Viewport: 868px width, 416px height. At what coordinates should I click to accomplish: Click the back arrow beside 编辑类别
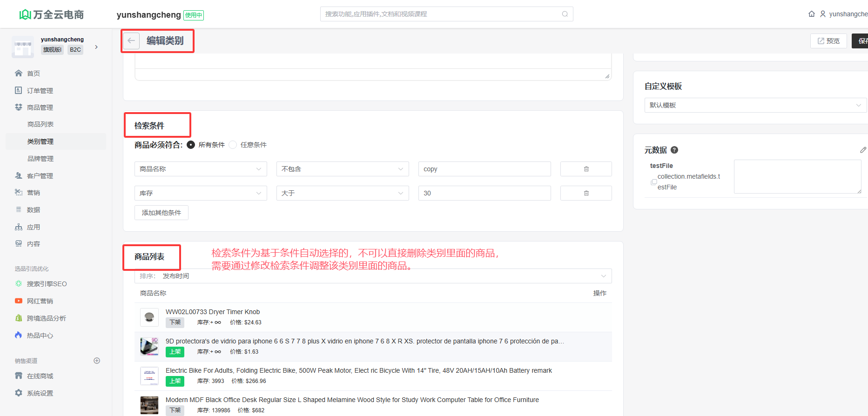[x=131, y=41]
